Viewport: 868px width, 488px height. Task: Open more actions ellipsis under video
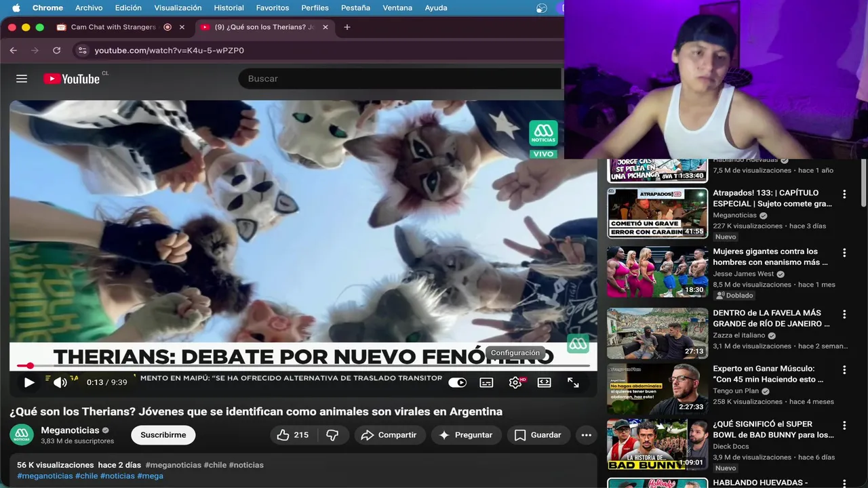[587, 435]
